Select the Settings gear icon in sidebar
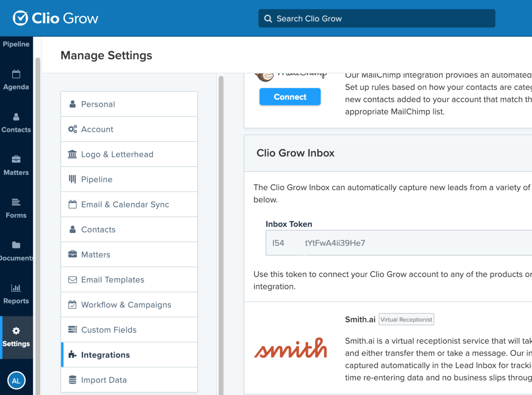The height and width of the screenshot is (395, 532). [16, 331]
